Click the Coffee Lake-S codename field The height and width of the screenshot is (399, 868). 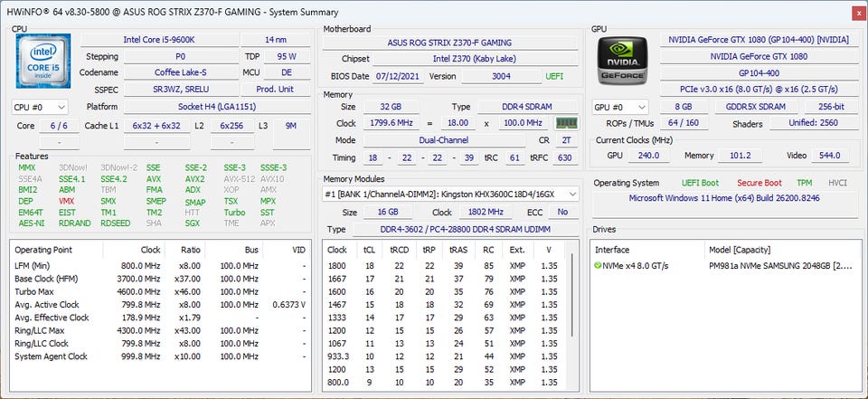pyautogui.click(x=181, y=72)
